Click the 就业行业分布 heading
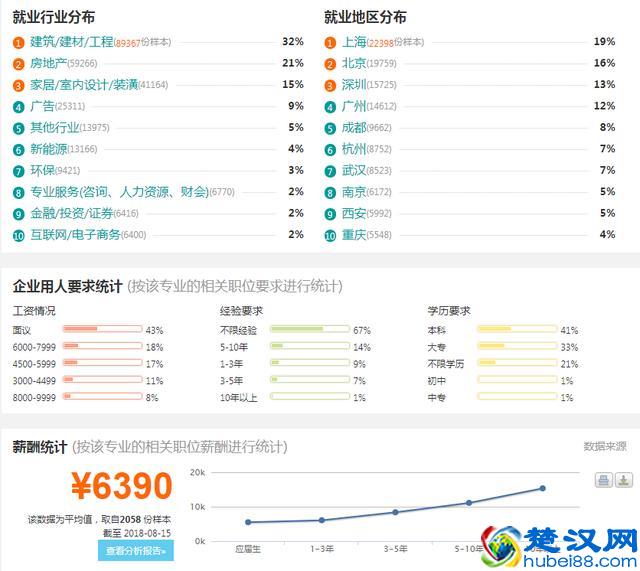640x571 pixels. click(x=54, y=17)
